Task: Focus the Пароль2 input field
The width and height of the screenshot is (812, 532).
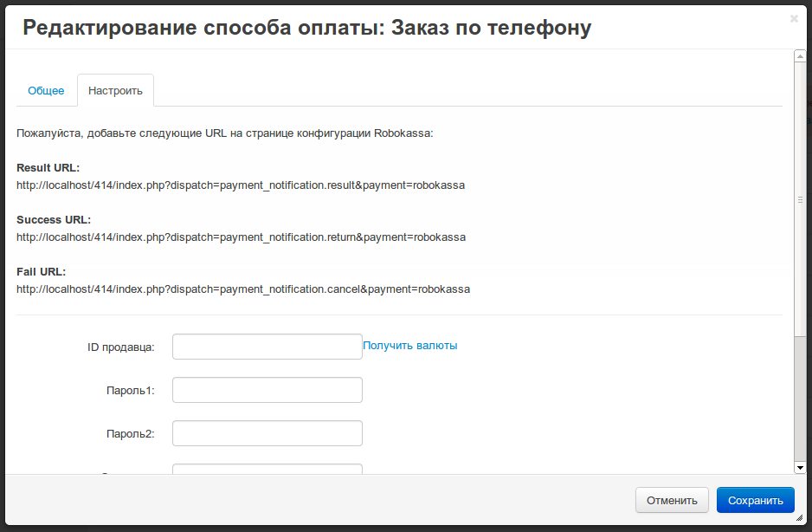Action: pos(267,433)
